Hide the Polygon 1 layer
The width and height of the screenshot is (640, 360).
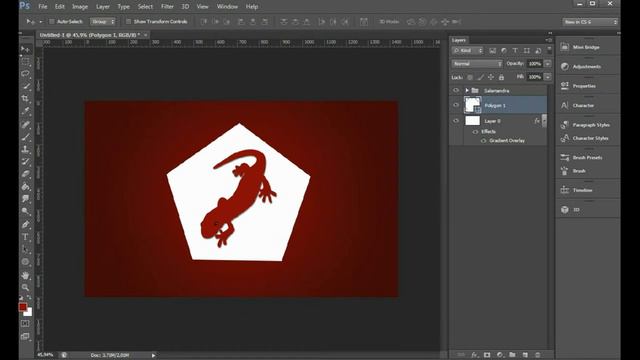(456, 105)
